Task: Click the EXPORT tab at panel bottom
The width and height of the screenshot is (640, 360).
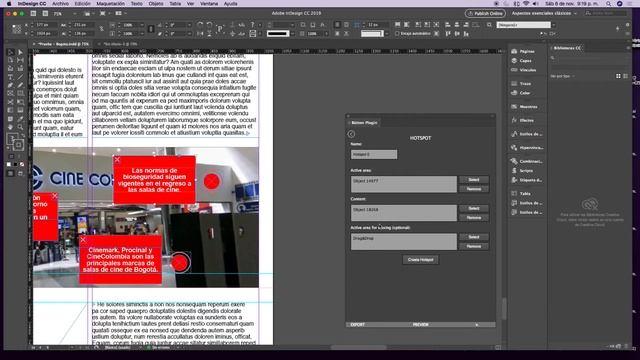Action: (x=358, y=324)
